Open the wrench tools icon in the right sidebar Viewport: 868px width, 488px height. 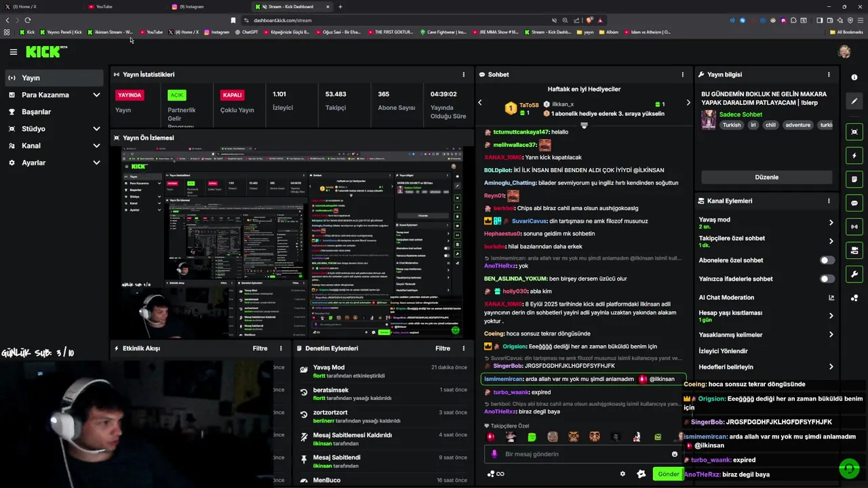(x=854, y=274)
